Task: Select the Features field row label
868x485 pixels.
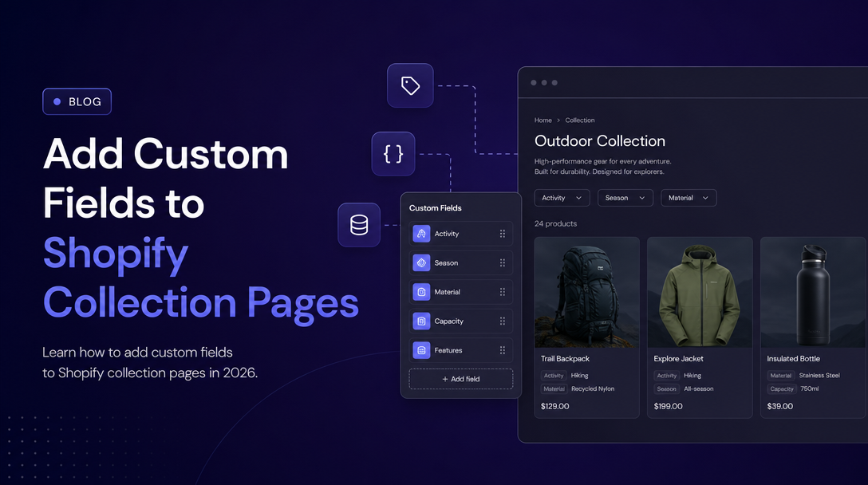Action: pyautogui.click(x=448, y=350)
